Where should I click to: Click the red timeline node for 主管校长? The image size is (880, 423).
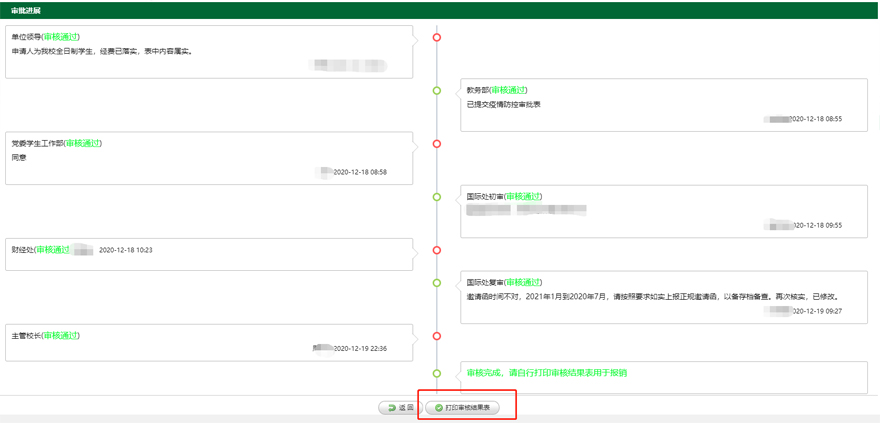click(x=437, y=336)
